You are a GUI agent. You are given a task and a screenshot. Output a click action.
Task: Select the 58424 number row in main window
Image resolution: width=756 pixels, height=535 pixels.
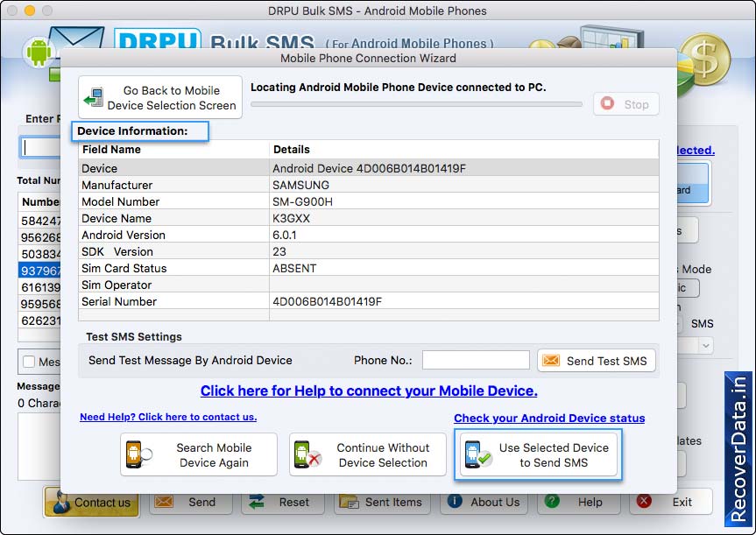tap(39, 221)
